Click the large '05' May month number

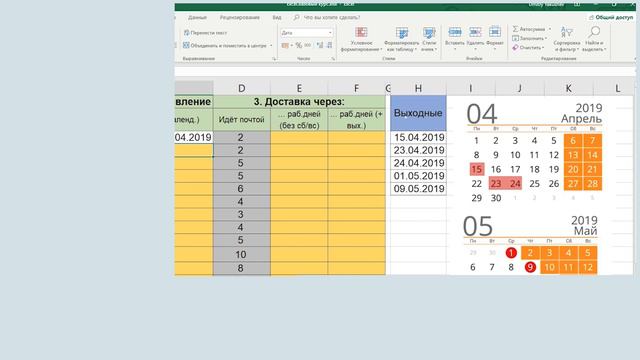(478, 226)
